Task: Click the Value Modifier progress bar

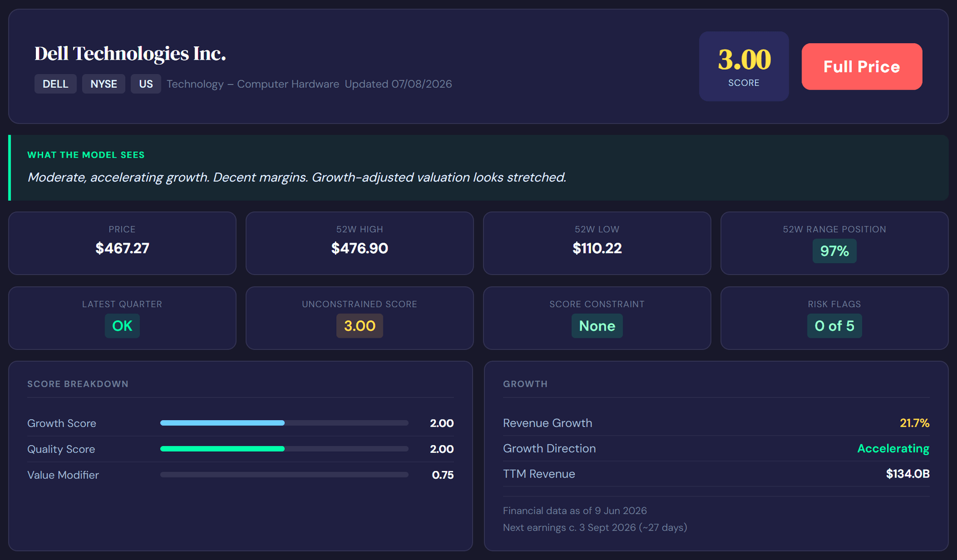Action: (284, 475)
